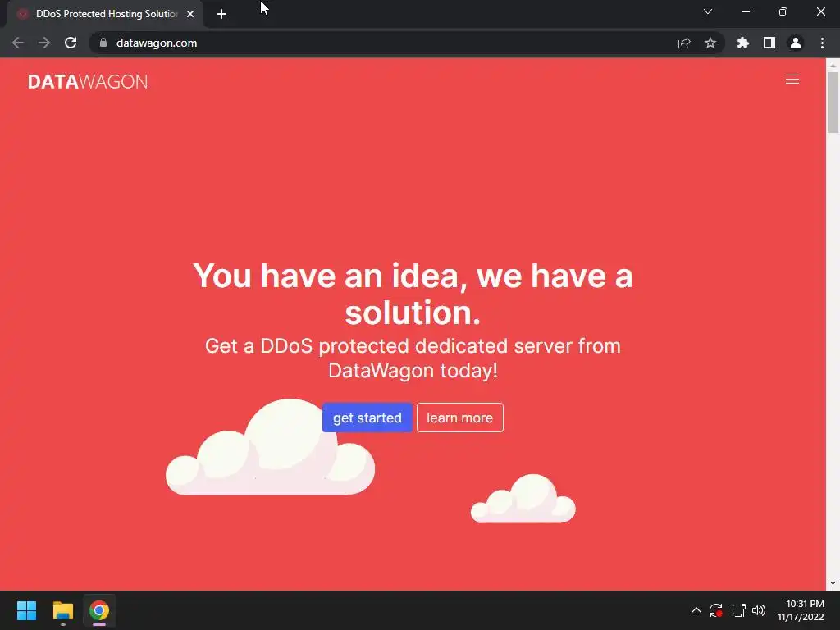Viewport: 840px width, 630px height.
Task: Click the sync update tray icon
Action: click(x=715, y=610)
